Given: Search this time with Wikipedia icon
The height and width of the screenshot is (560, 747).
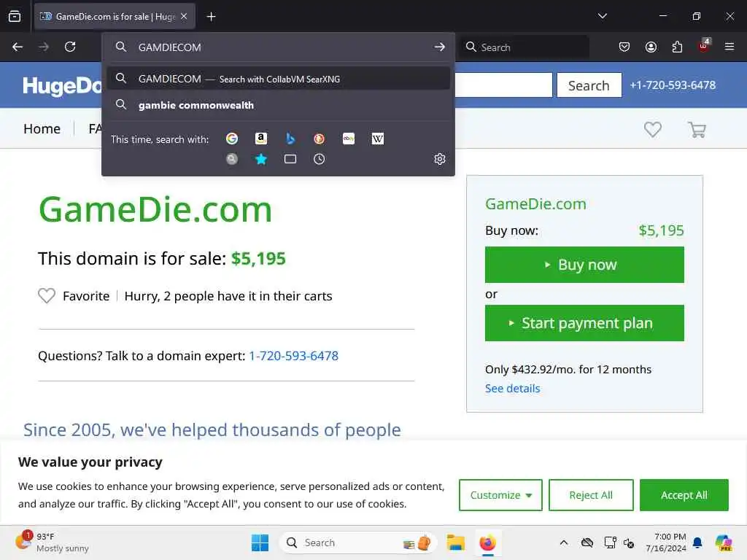Looking at the screenshot, I should click(377, 139).
